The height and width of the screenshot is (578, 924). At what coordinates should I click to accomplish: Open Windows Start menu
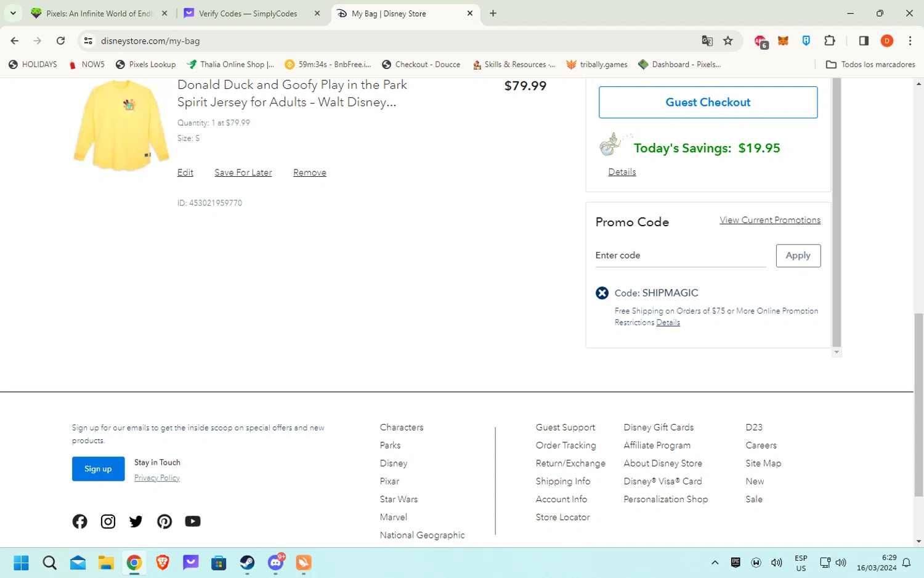click(21, 563)
